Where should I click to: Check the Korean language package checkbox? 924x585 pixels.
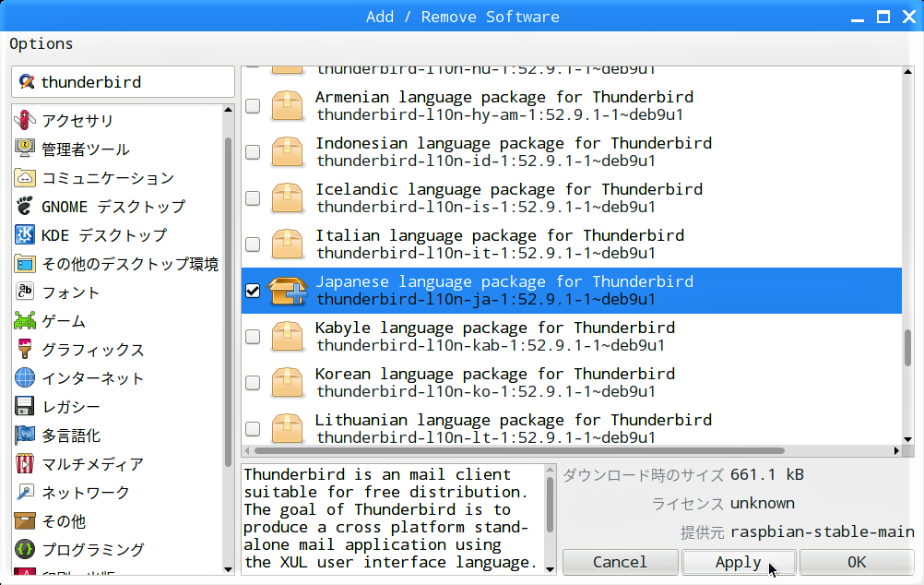tap(253, 382)
